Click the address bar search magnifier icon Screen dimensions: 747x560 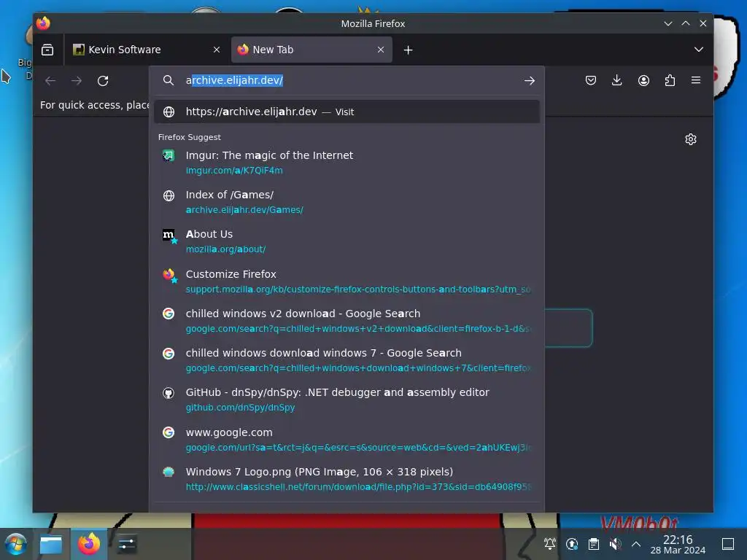[x=169, y=80]
